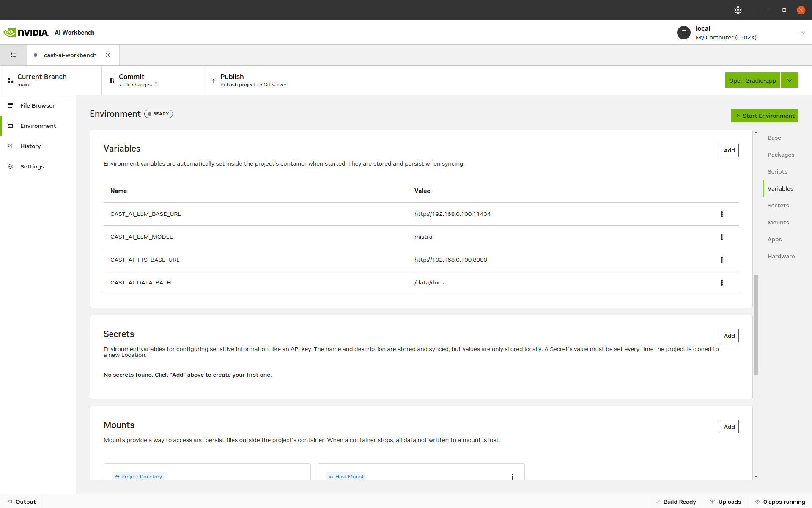
Task: Expand the local location selector chevron
Action: tap(803, 33)
